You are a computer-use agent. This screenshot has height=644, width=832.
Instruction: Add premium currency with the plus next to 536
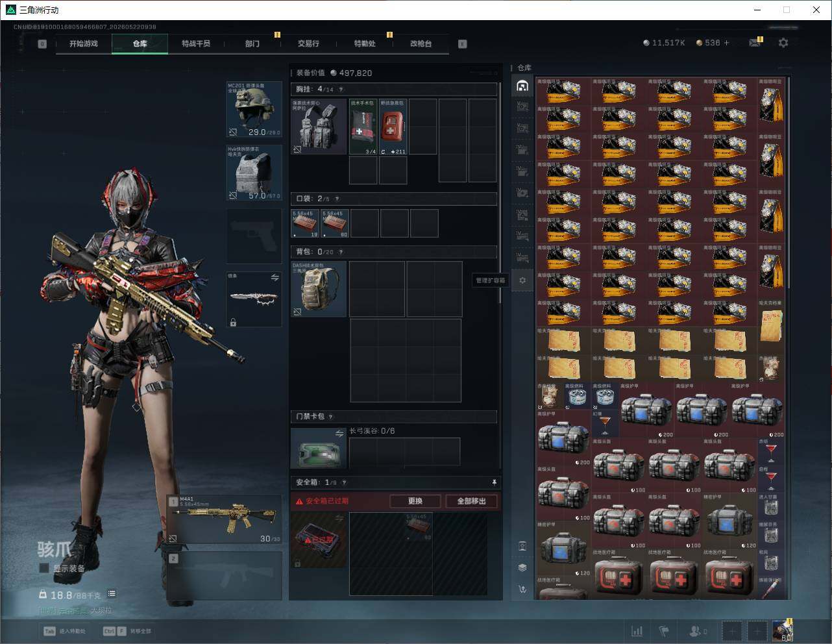pyautogui.click(x=727, y=43)
